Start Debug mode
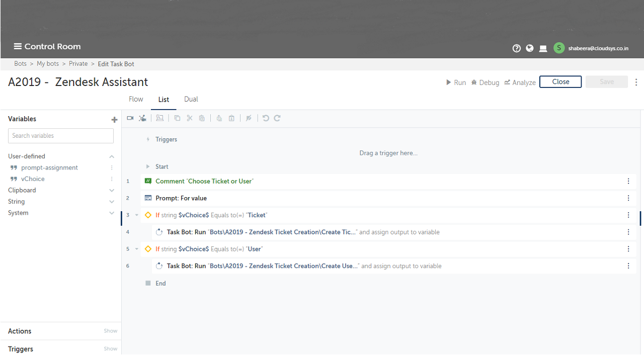644x362 pixels. pos(485,82)
